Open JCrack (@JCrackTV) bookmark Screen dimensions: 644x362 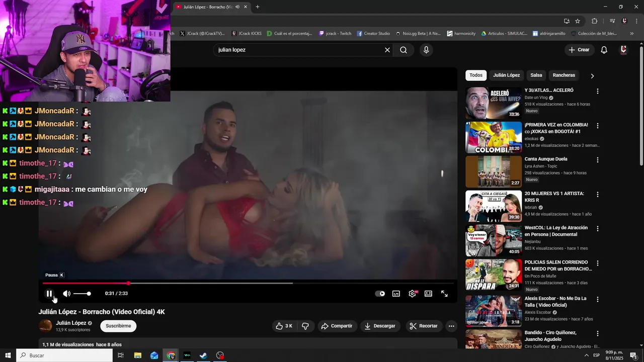tap(202, 34)
